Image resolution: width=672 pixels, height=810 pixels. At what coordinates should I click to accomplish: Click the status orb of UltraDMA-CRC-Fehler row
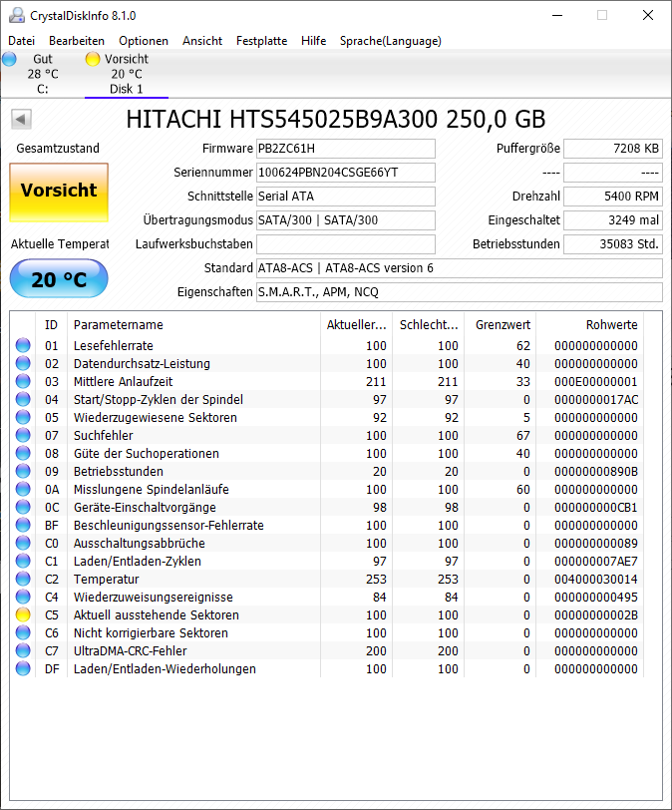(x=23, y=650)
